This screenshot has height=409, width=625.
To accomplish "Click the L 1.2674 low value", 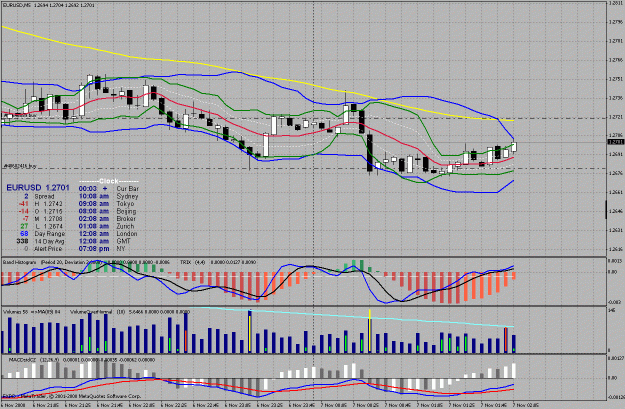I will click(48, 226).
